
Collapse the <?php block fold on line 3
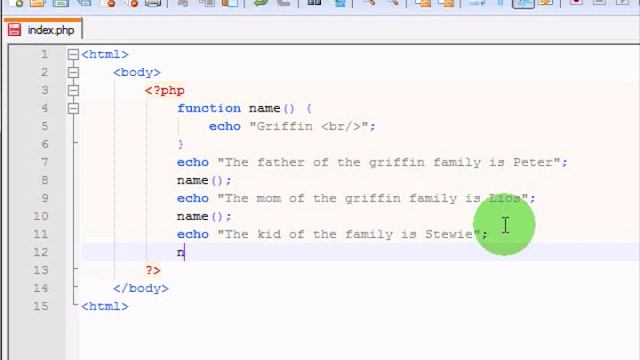click(x=73, y=90)
